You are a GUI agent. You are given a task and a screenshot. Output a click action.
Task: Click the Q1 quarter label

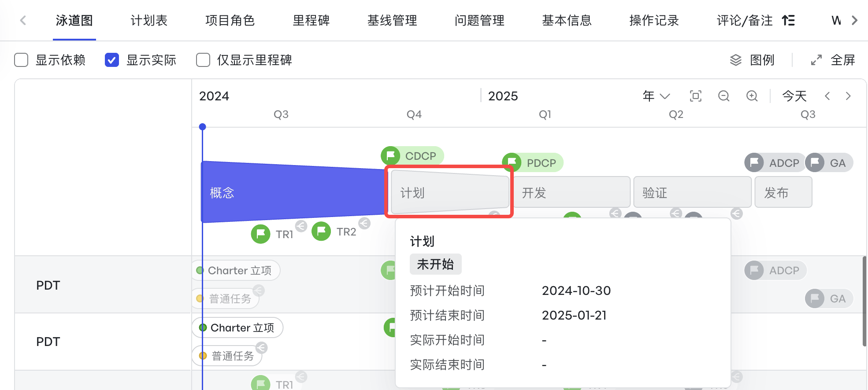545,114
